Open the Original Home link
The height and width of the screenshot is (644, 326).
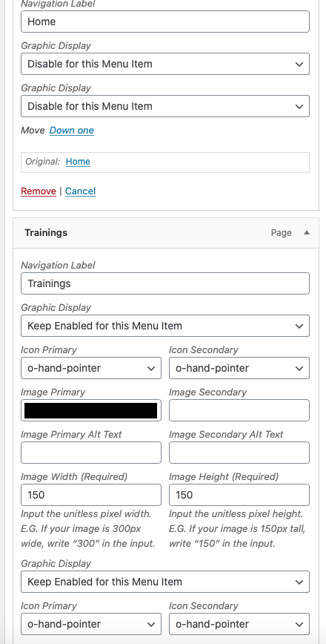click(x=78, y=162)
